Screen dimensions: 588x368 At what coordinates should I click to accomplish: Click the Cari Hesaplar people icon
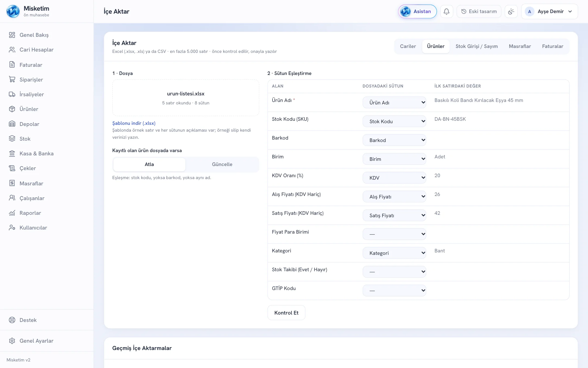[12, 50]
